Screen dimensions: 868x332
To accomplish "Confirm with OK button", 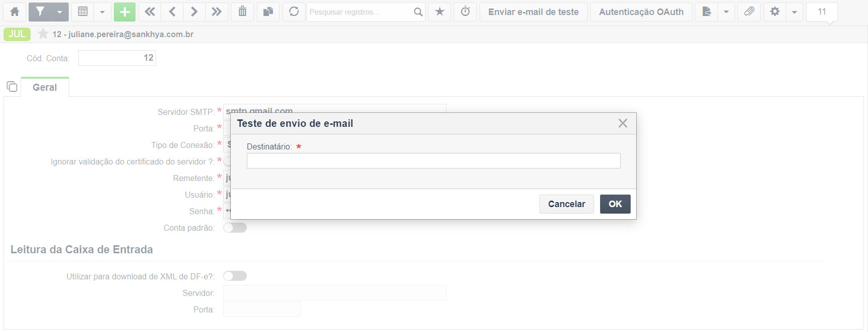I will click(x=615, y=204).
